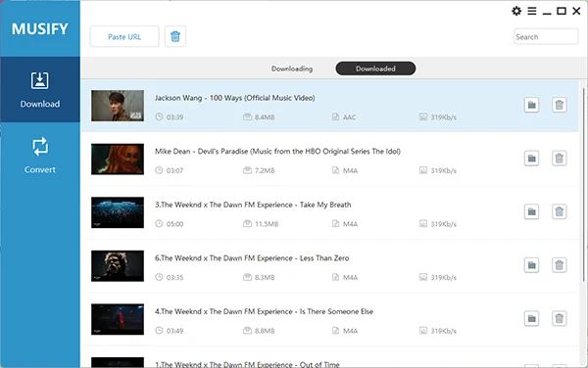Click title "6.The Weeknd x The Dawn FM Experience - Less Than Zero"

[x=252, y=258]
